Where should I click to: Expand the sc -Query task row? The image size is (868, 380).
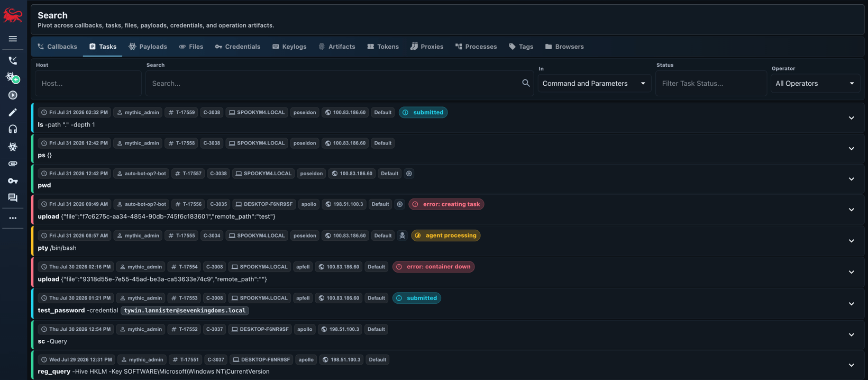[x=851, y=334]
